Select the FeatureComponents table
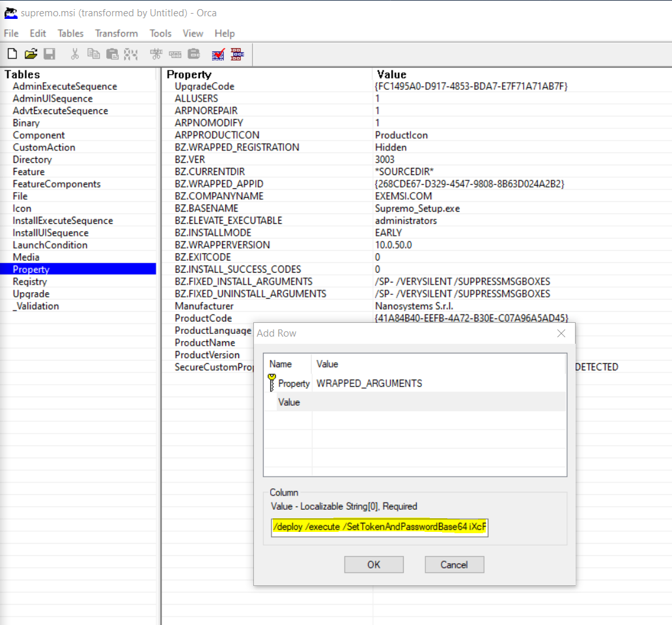Image resolution: width=672 pixels, height=625 pixels. 57,184
